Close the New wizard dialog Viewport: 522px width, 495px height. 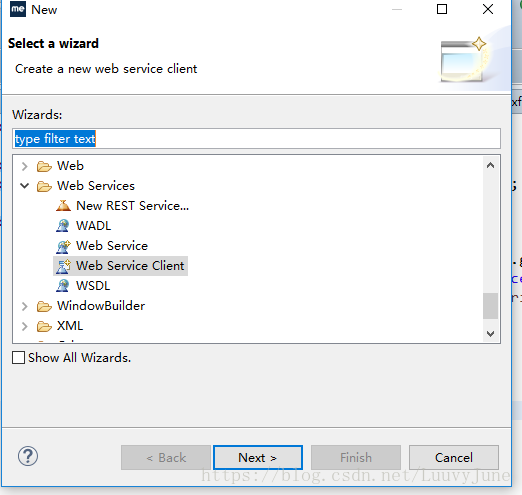tap(488, 9)
